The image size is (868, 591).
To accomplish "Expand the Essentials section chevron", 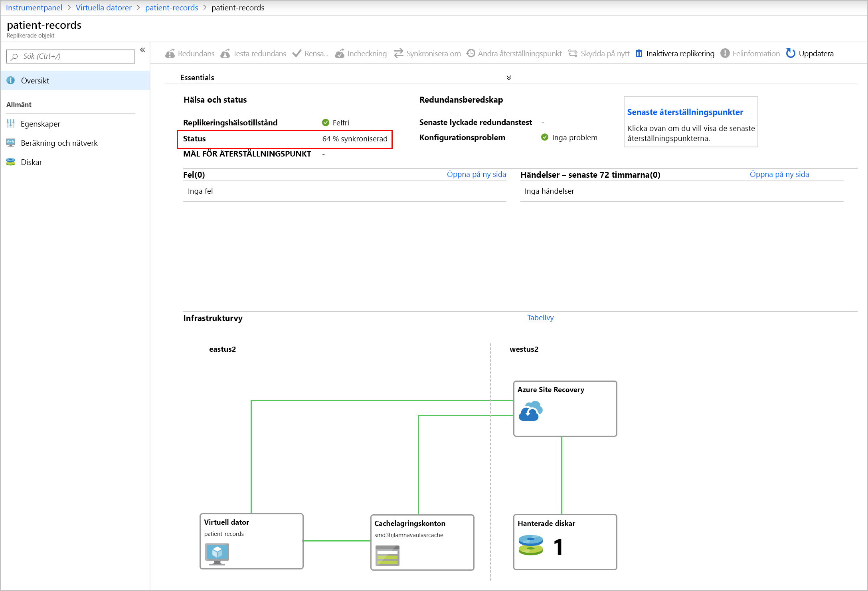I will pyautogui.click(x=509, y=78).
